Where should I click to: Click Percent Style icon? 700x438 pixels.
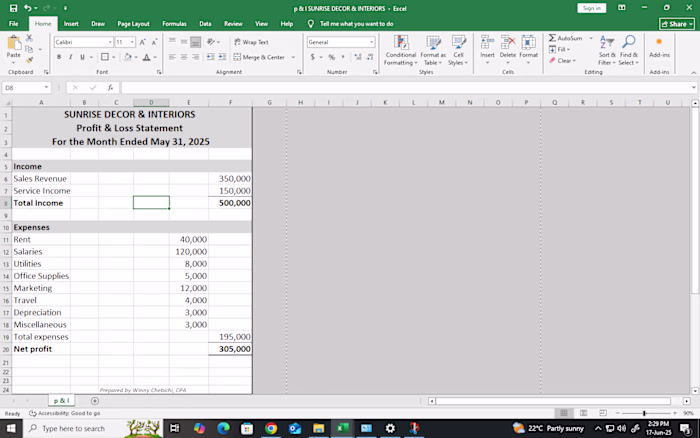[332, 57]
